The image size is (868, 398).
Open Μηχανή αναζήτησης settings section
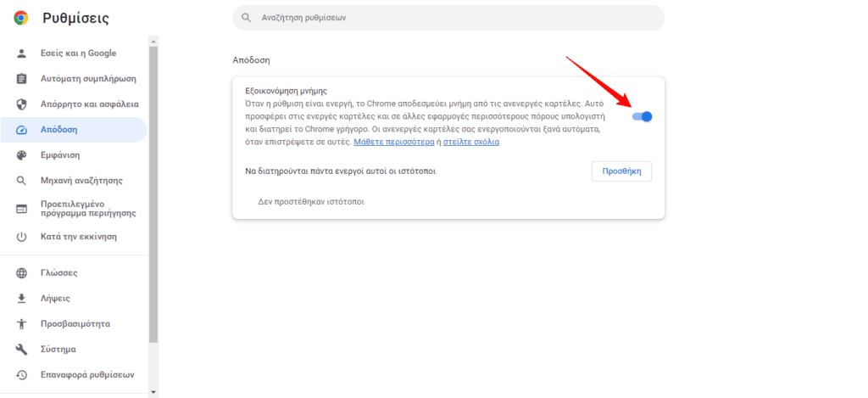coord(81,181)
